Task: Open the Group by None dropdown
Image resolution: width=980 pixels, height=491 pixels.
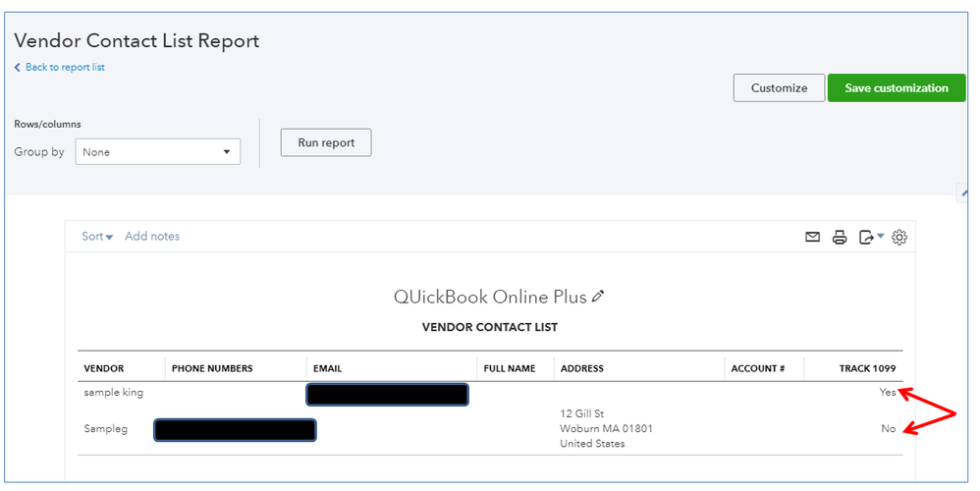Action: pyautogui.click(x=157, y=152)
